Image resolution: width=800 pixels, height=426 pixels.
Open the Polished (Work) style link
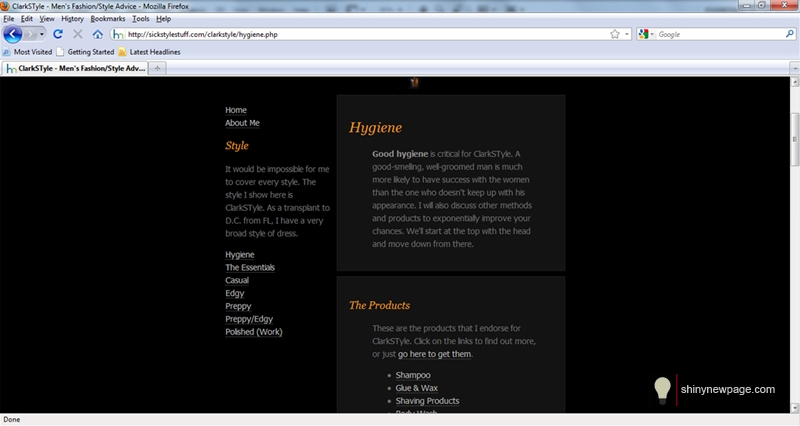pos(254,332)
